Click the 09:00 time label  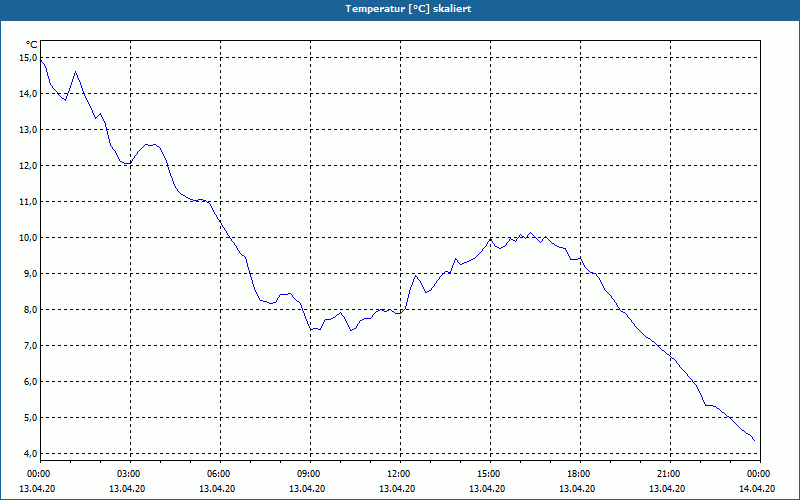click(x=310, y=474)
